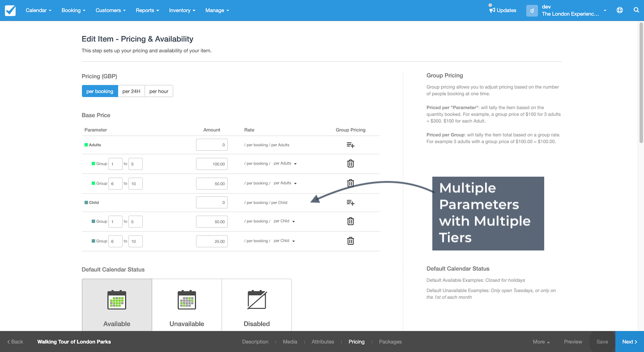This screenshot has width=644, height=352.
Task: Click the Amount column header
Action: click(x=212, y=130)
